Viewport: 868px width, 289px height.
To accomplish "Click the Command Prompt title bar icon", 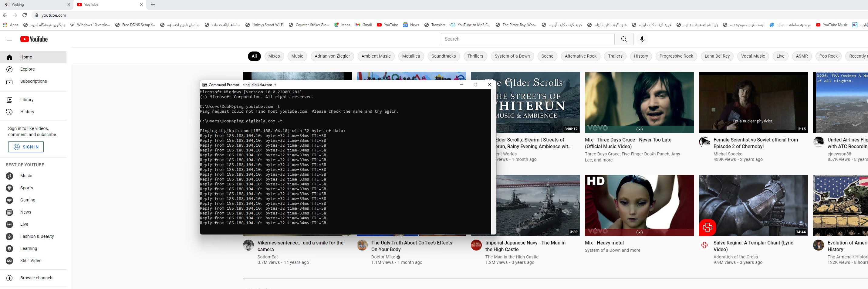I will coord(204,85).
